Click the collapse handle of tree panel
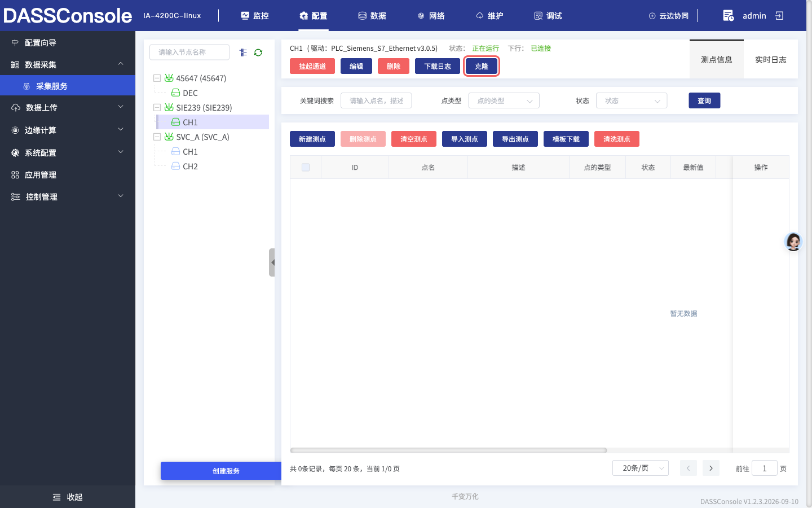This screenshot has height=508, width=812. pos(272,262)
